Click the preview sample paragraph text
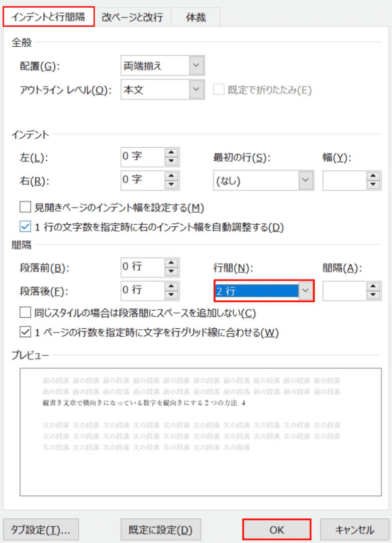392x543 pixels. point(144,403)
